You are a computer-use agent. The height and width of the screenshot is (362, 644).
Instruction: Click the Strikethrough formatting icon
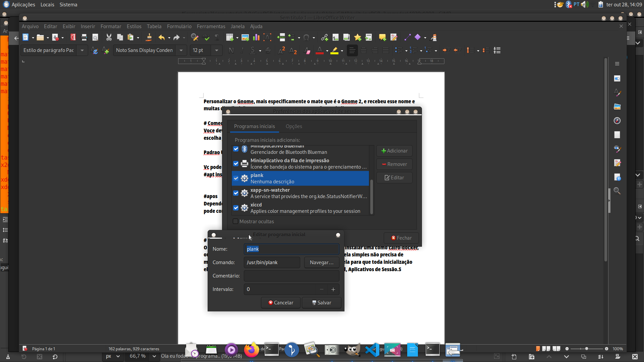point(268,50)
